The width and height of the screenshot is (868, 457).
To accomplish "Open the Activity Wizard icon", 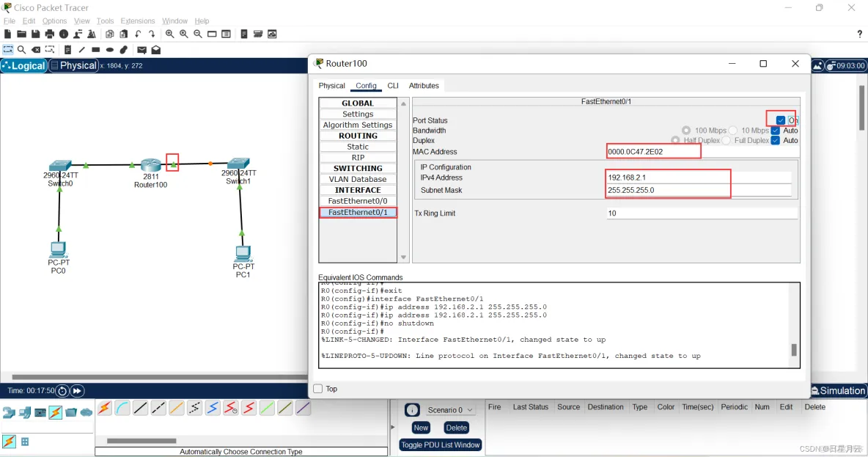I will pyautogui.click(x=78, y=34).
